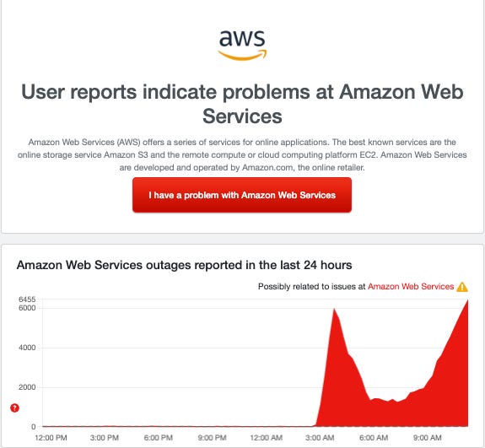Click the 3:00 AM axis label
This screenshot has height=448, width=485.
320,438
